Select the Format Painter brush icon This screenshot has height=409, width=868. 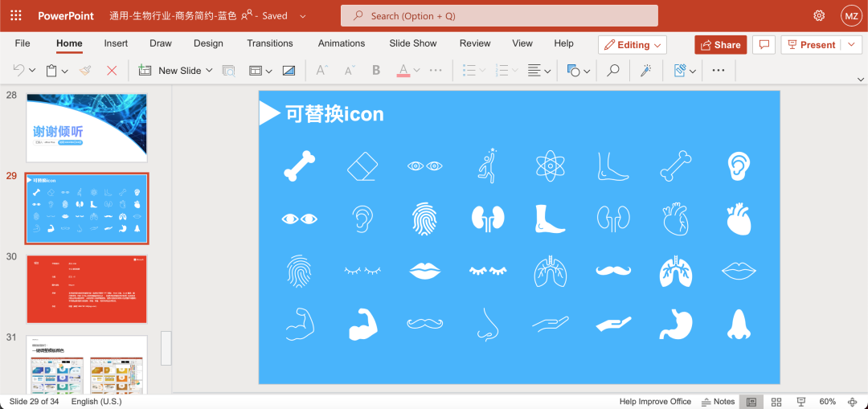(x=85, y=70)
